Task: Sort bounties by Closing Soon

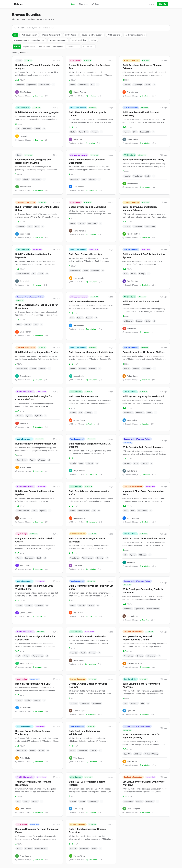Action: 58,47
